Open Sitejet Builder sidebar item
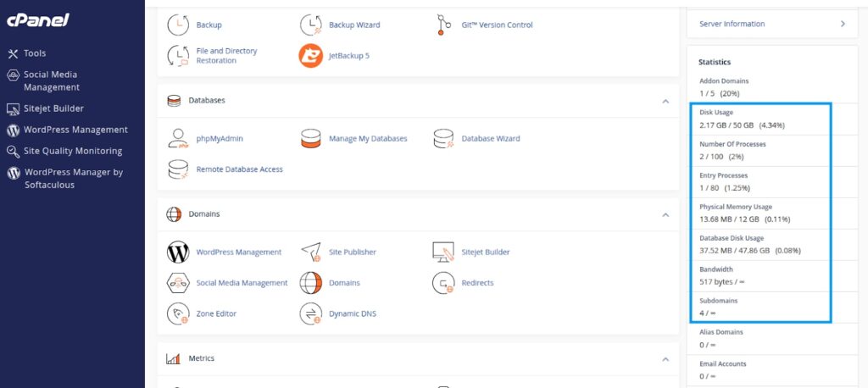 (x=53, y=109)
